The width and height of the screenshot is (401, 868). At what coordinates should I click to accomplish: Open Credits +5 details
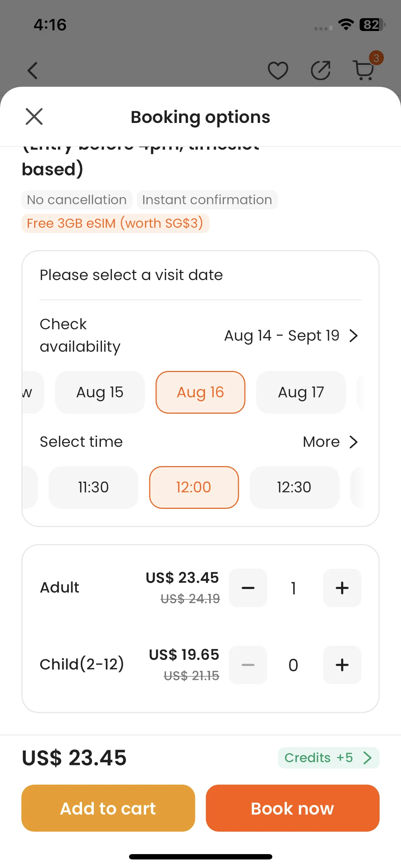click(329, 758)
